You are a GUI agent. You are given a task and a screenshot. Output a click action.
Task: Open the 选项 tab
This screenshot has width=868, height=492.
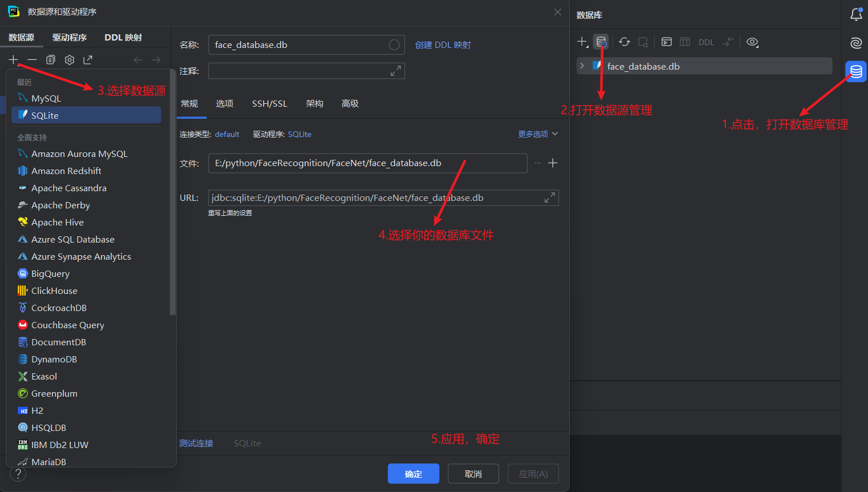point(225,103)
